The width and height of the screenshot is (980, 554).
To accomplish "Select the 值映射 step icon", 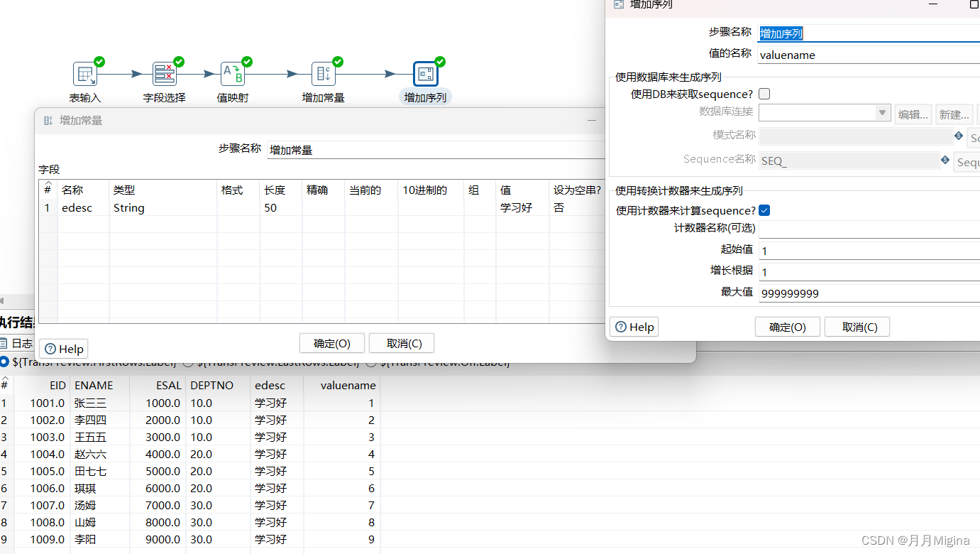I will [x=233, y=74].
